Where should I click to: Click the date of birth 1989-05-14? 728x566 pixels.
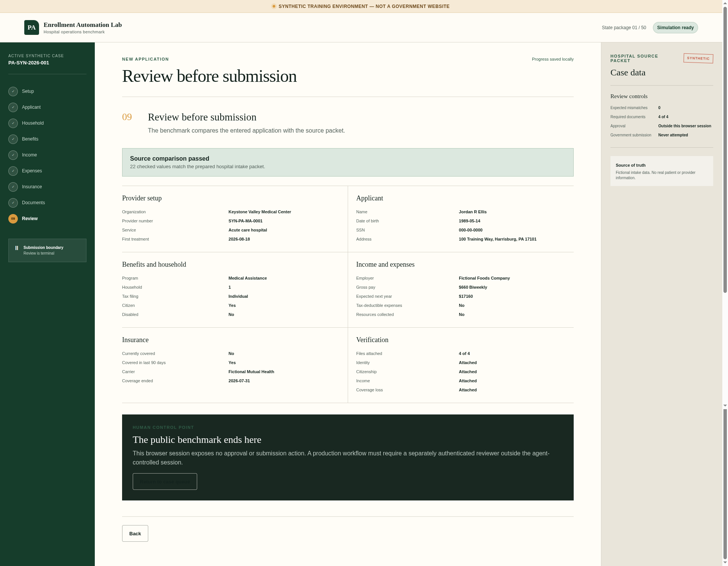(469, 221)
